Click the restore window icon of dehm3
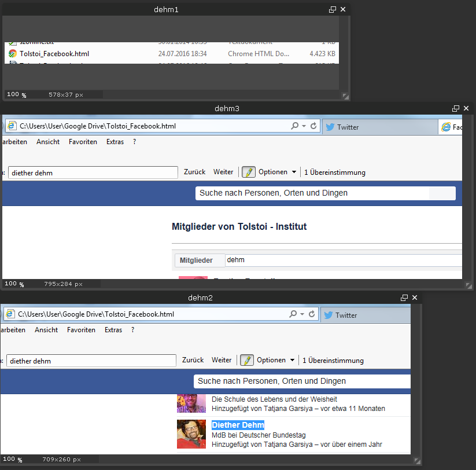 coord(456,108)
